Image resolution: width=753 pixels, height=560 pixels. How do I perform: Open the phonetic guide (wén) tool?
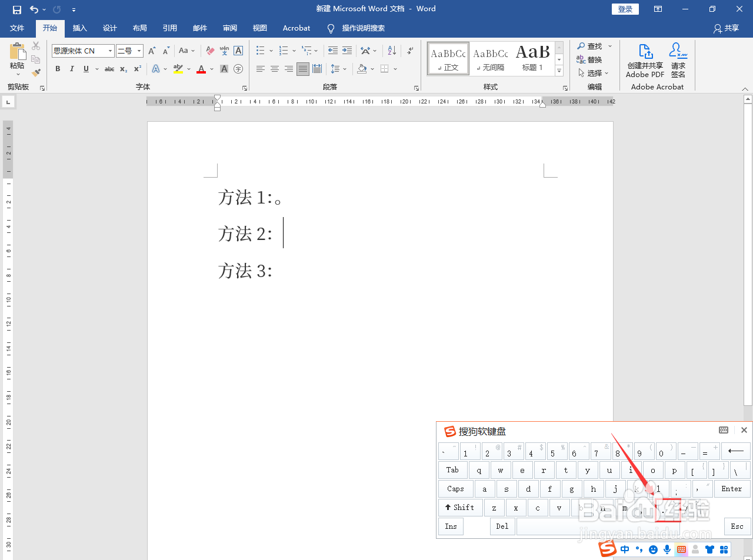coord(224,51)
